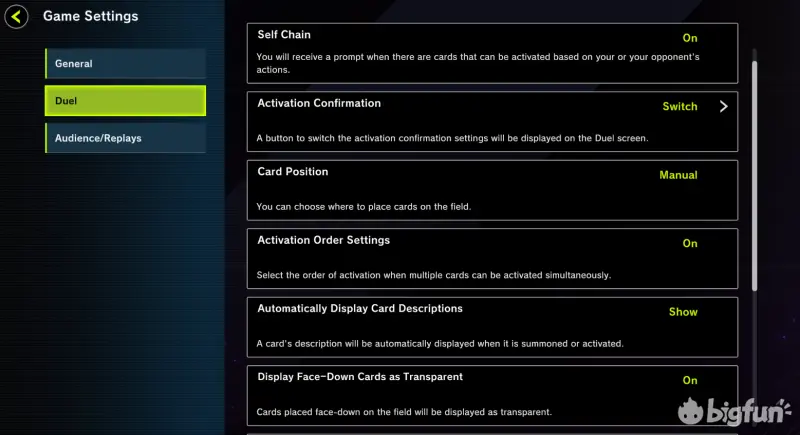
Task: Click the Game Settings header title
Action: (90, 16)
